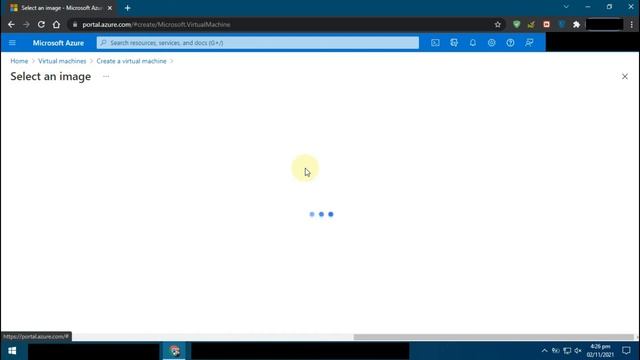Screen dimensions: 640x360
Task: Open the taskbar clock and date
Action: point(600,351)
